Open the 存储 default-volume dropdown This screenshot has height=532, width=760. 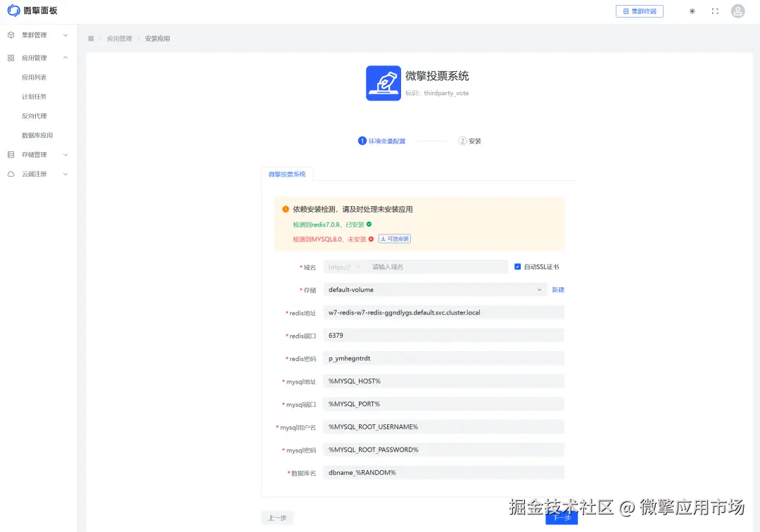click(435, 290)
